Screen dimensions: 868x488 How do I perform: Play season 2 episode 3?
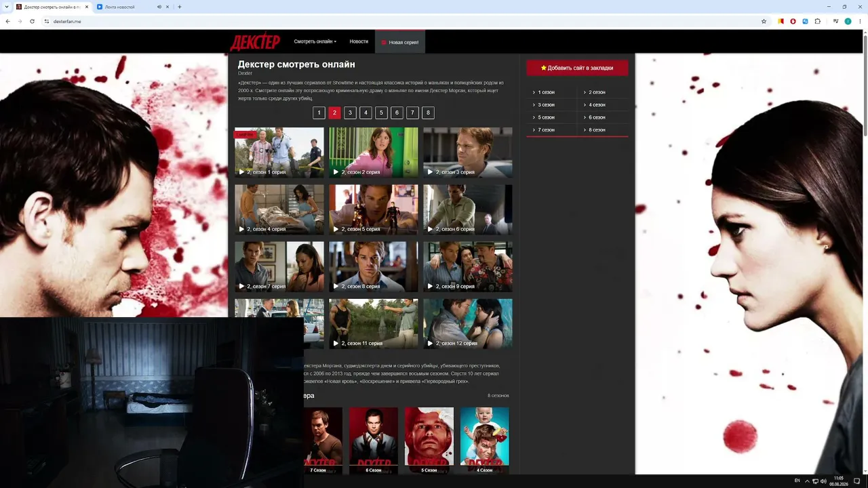468,152
